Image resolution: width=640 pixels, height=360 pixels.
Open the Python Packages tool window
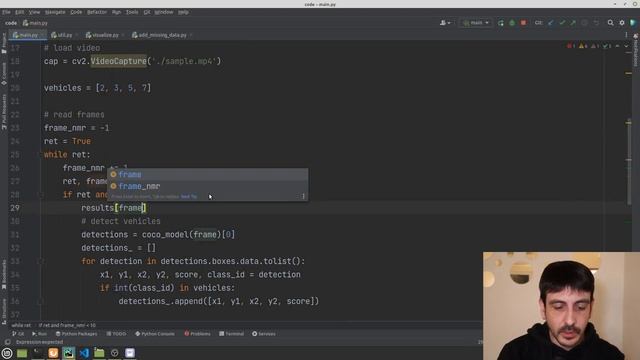click(x=76, y=334)
